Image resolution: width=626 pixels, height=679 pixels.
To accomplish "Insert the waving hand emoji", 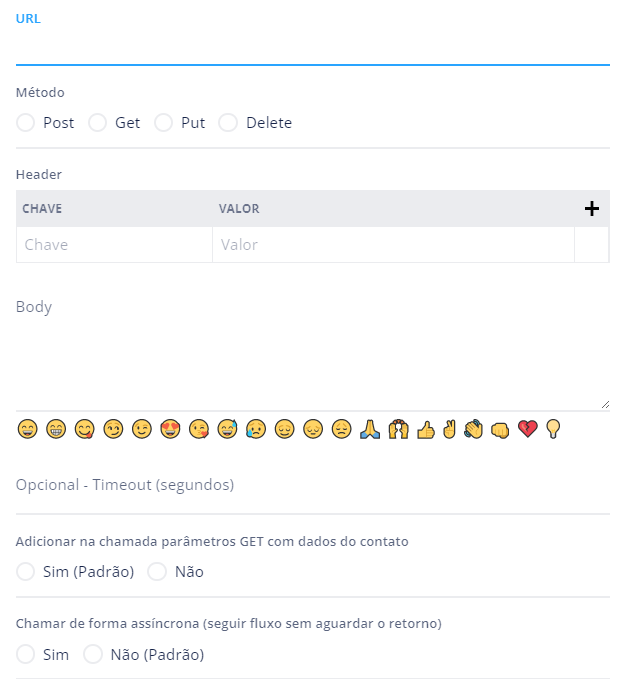I will point(474,429).
